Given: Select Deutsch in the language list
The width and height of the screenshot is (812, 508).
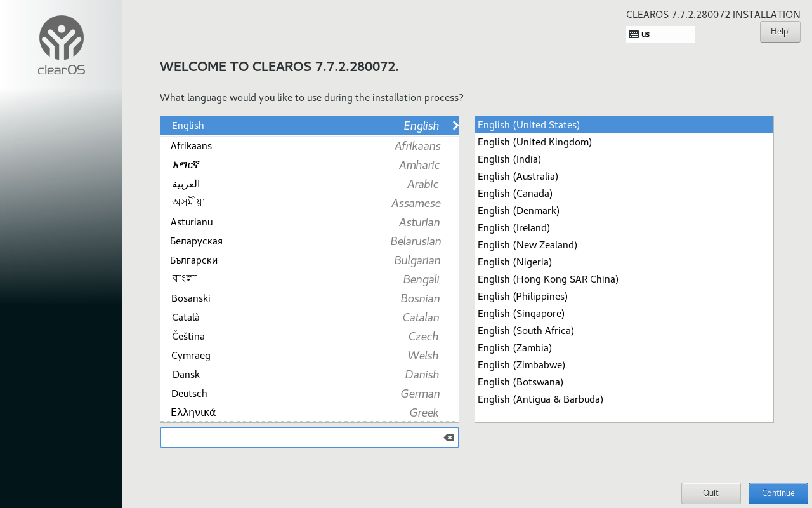Looking at the screenshot, I should [310, 394].
